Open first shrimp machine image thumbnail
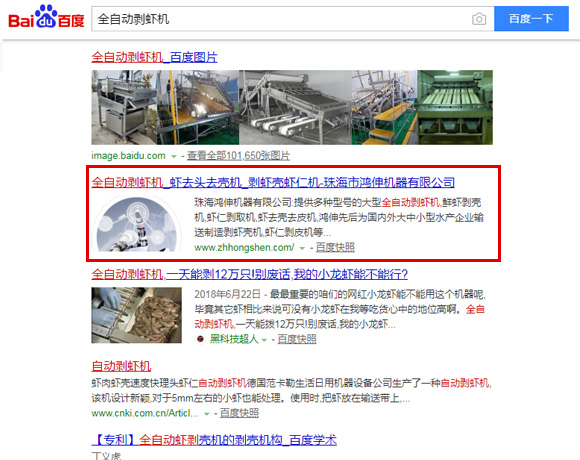Viewport: 580px width, 460px height. click(x=124, y=107)
